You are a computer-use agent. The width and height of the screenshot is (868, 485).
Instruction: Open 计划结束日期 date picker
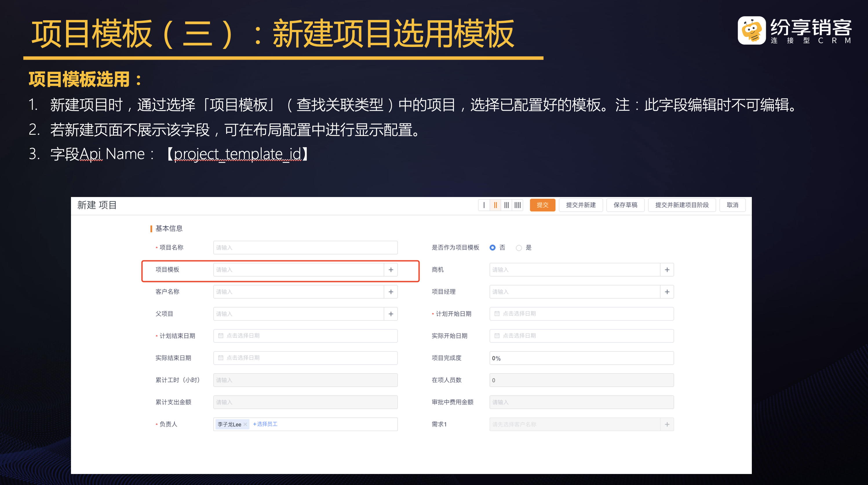[305, 336]
